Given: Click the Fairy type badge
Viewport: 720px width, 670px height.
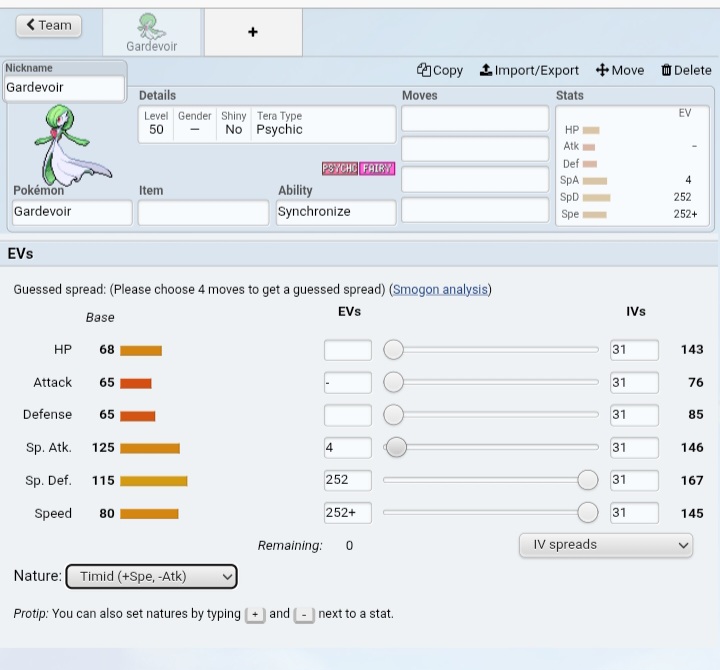Looking at the screenshot, I should pos(377,169).
